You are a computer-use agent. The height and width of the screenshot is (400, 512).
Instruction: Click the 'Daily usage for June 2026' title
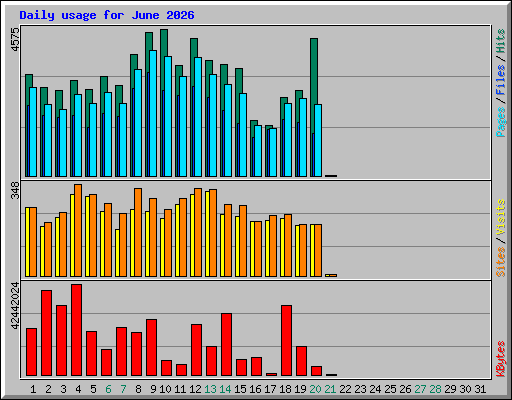(x=107, y=15)
